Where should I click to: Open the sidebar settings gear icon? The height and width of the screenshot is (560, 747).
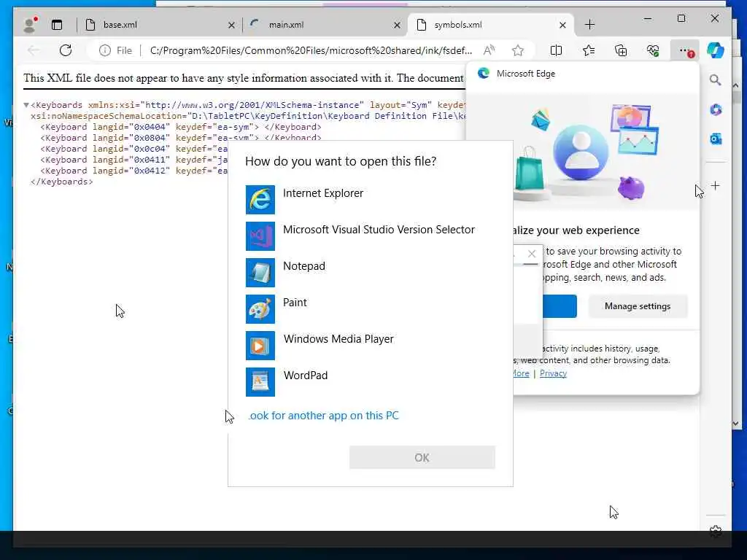(715, 530)
